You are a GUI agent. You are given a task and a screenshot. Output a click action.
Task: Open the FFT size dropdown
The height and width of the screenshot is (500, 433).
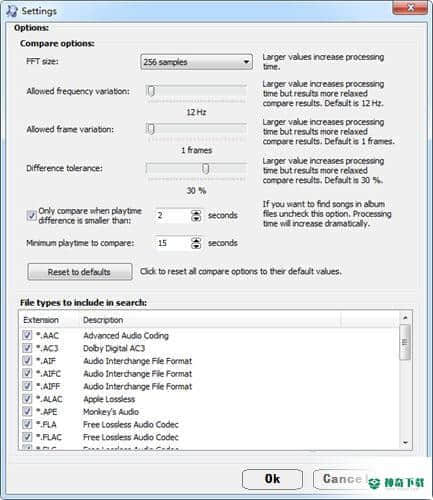click(196, 62)
